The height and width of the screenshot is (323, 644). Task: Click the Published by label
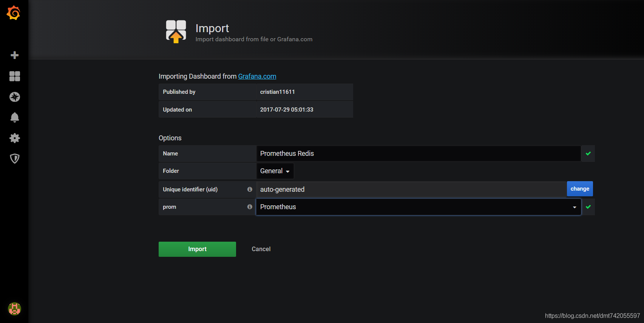click(x=179, y=92)
